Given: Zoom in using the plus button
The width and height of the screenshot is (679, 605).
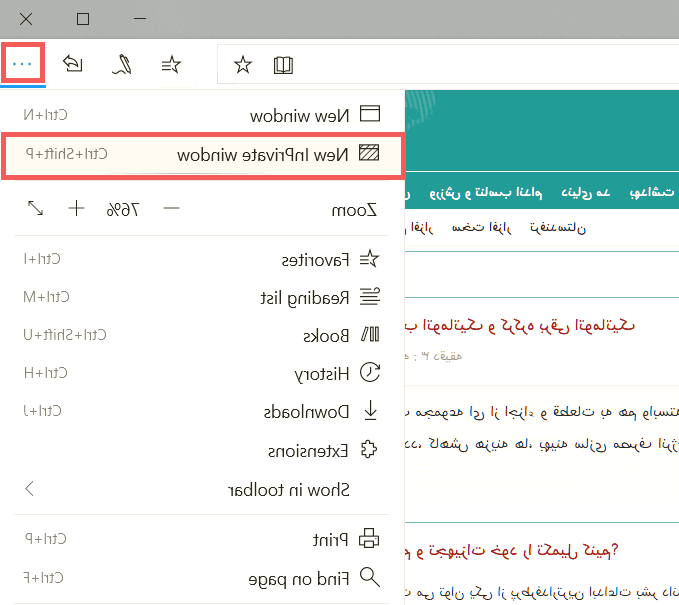Looking at the screenshot, I should click(x=76, y=208).
